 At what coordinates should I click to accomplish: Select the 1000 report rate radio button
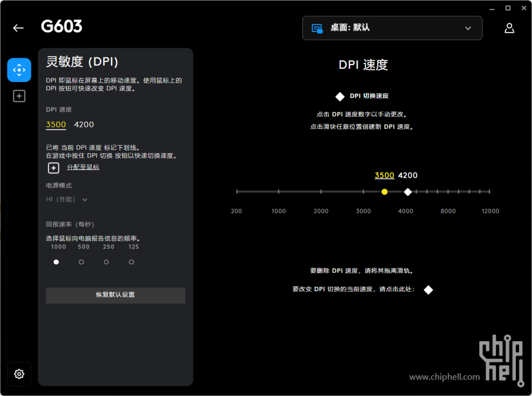pyautogui.click(x=56, y=262)
